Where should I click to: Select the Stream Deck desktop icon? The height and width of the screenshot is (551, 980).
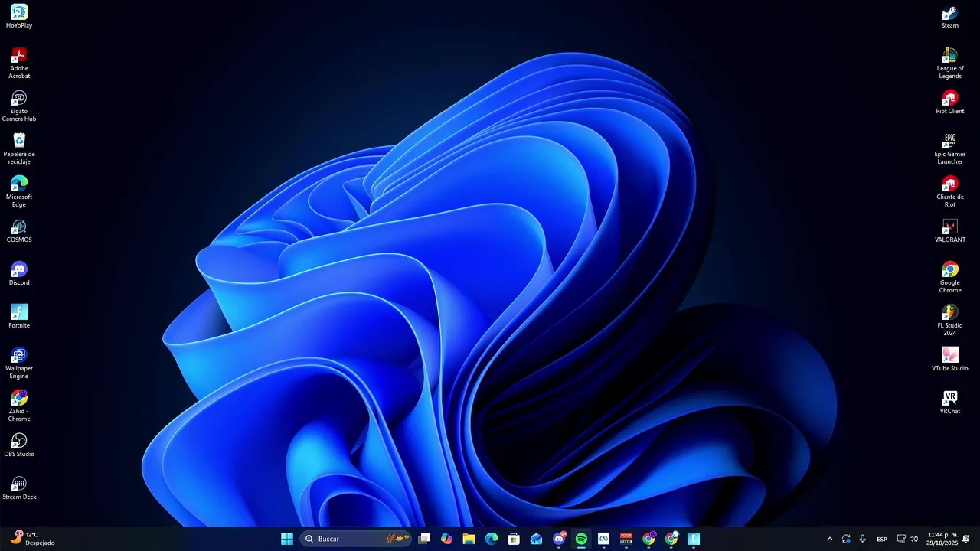click(x=19, y=488)
